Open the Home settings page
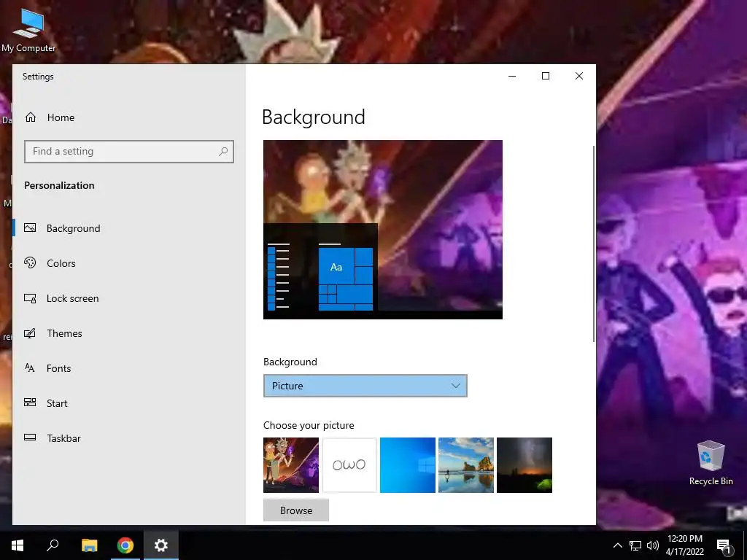This screenshot has height=560, width=747. pyautogui.click(x=128, y=117)
